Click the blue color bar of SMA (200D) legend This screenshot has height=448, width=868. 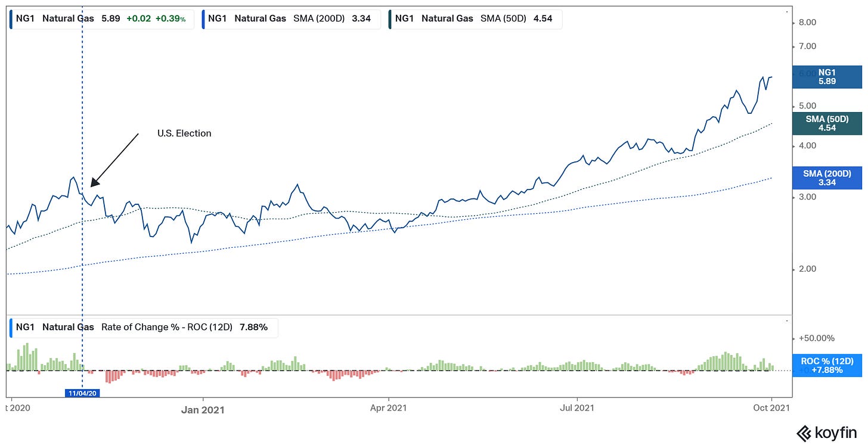pyautogui.click(x=203, y=18)
